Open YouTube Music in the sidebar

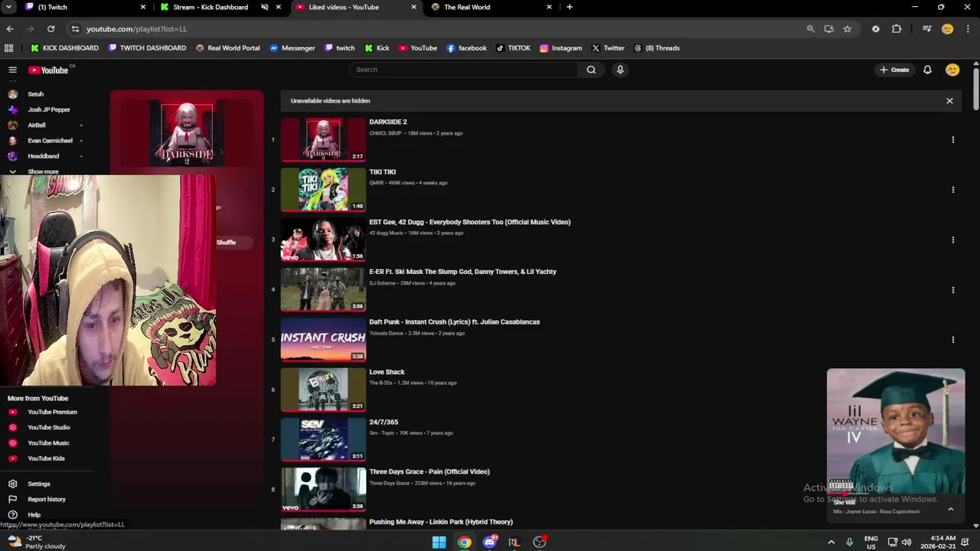click(47, 442)
